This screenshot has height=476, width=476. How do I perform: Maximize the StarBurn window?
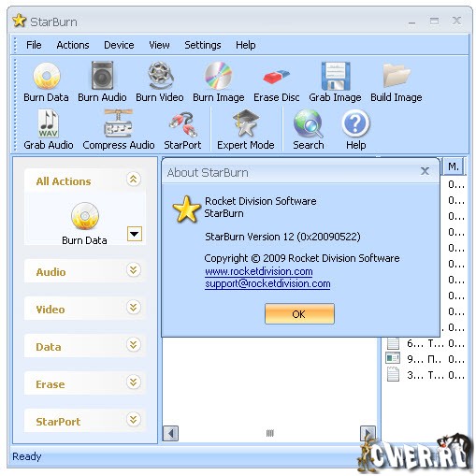434,22
